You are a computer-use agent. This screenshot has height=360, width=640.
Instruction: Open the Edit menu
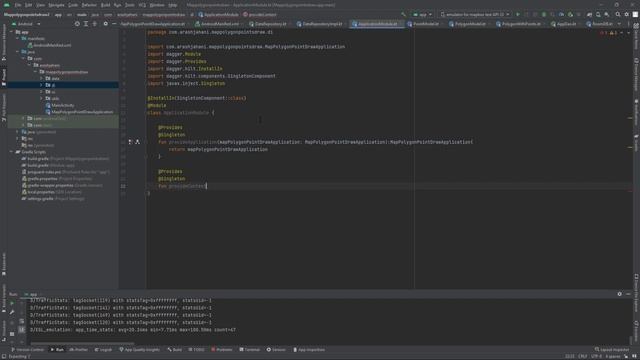point(29,5)
